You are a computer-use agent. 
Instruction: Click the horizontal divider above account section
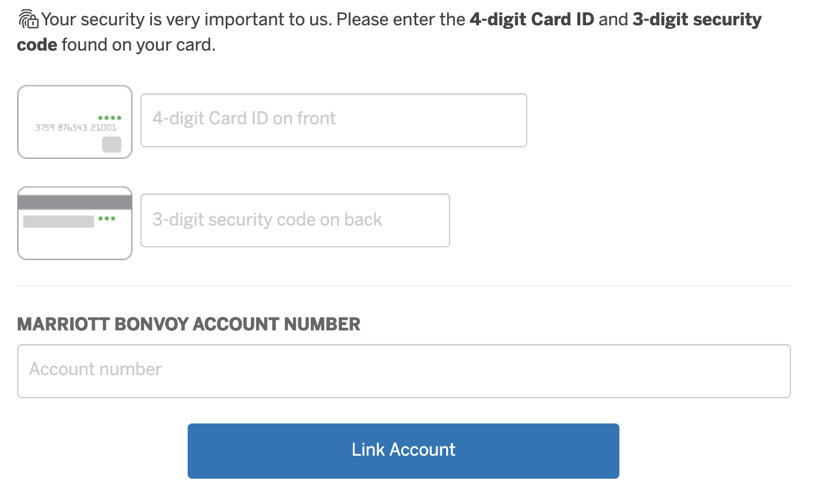(x=404, y=286)
